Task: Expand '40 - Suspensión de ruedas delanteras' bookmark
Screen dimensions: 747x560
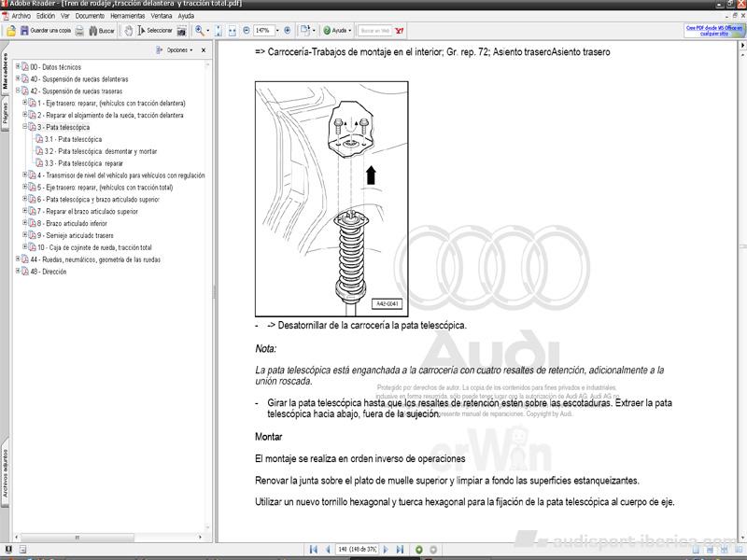Action: point(18,78)
